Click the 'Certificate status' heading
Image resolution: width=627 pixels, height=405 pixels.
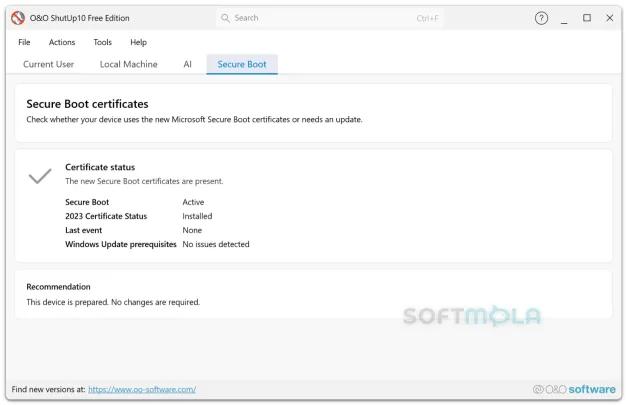click(100, 167)
